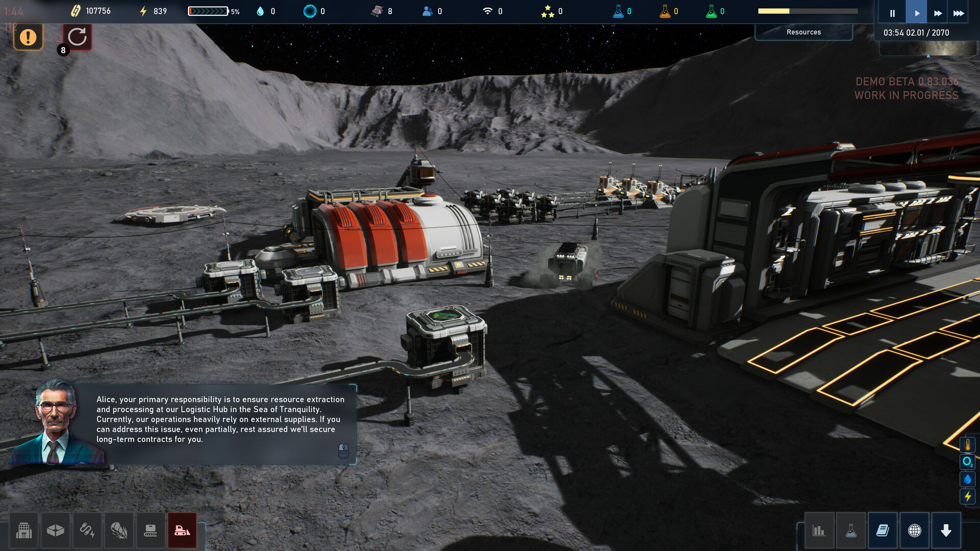The width and height of the screenshot is (980, 551).
Task: Open the storage box build category
Action: pyautogui.click(x=56, y=531)
